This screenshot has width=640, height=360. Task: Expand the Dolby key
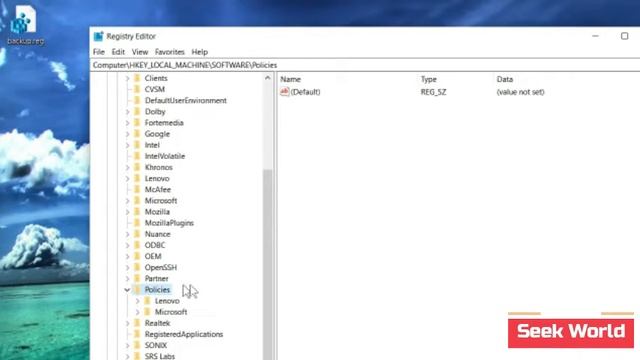click(127, 111)
